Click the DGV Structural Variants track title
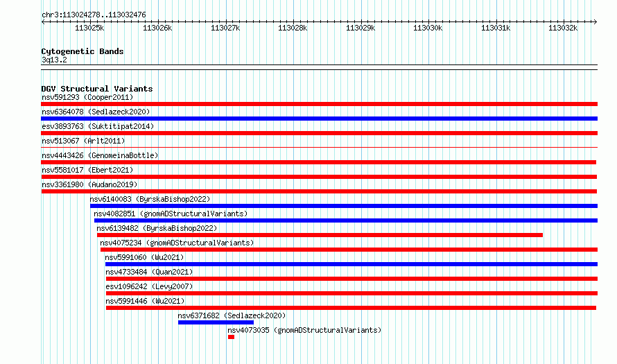 coord(97,89)
